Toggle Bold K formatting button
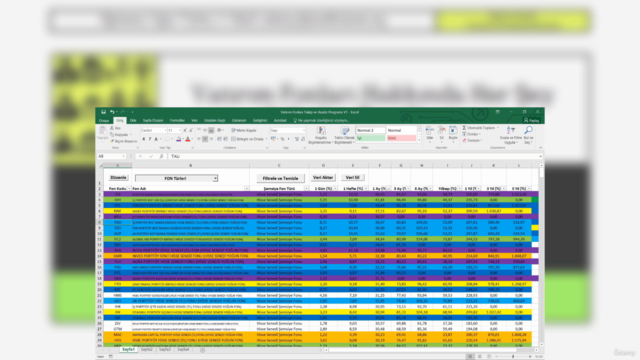Viewport: 640px width, 360px height. point(144,139)
